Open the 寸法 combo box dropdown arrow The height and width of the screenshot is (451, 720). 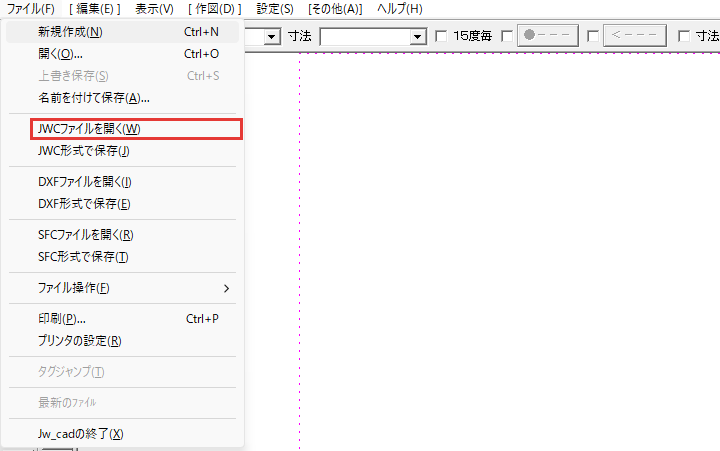click(x=418, y=36)
